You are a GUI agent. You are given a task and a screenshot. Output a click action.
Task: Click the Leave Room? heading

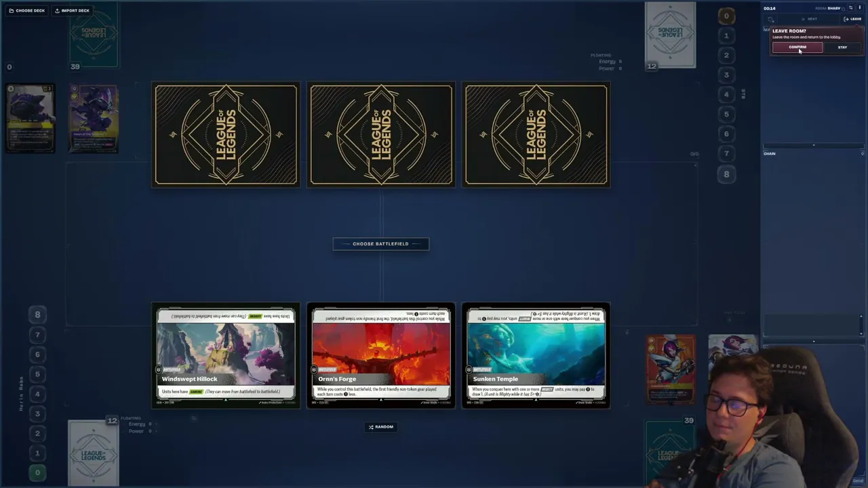789,31
